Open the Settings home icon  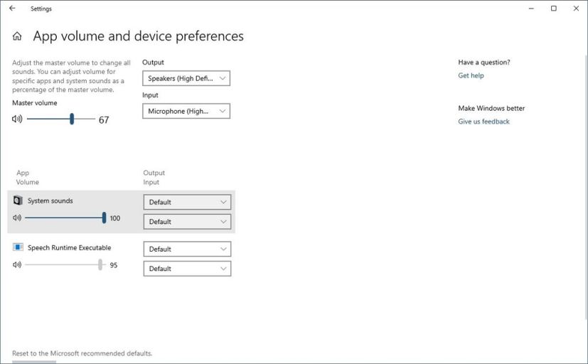click(x=17, y=36)
